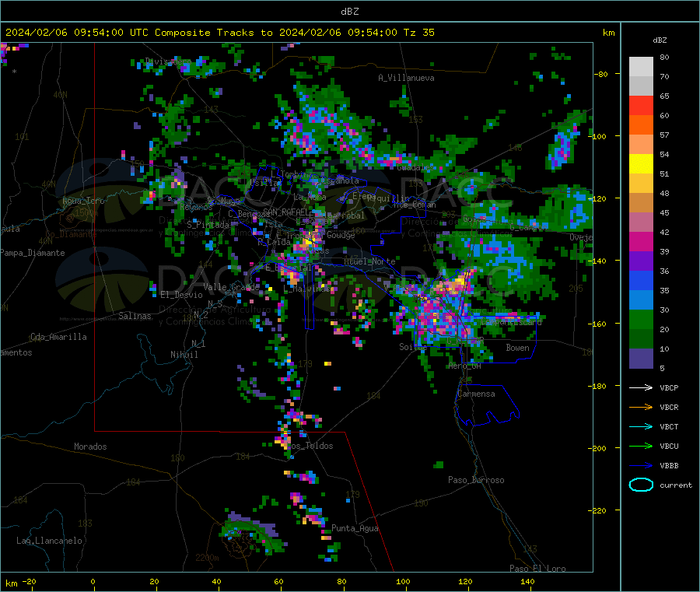Click the 'Nihuil' map label
The height and width of the screenshot is (592, 700).
[184, 355]
